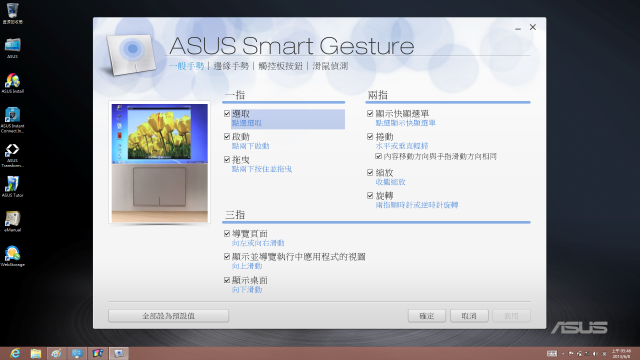Toggle the 顯示桌面 three-finger checkbox
Viewport: 640px width, 360px height.
pyautogui.click(x=227, y=280)
